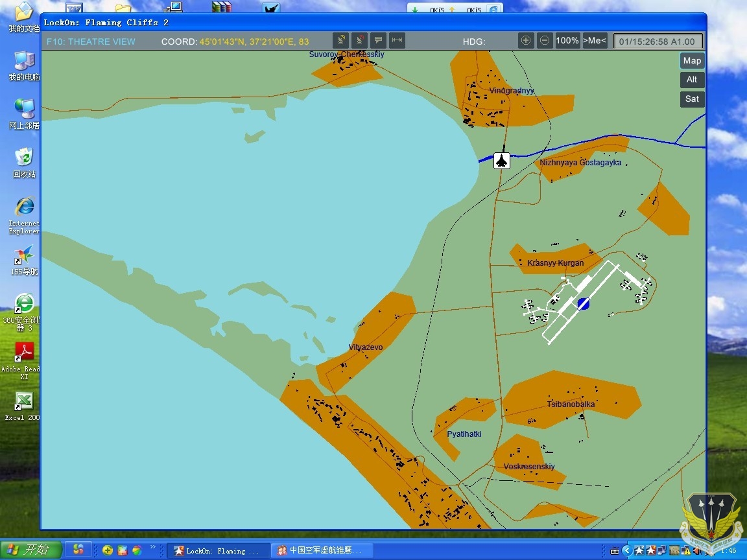Screen dimensions: 747x560
Task: Click the yellow-green plus quick-launch icon
Action: 108,550
